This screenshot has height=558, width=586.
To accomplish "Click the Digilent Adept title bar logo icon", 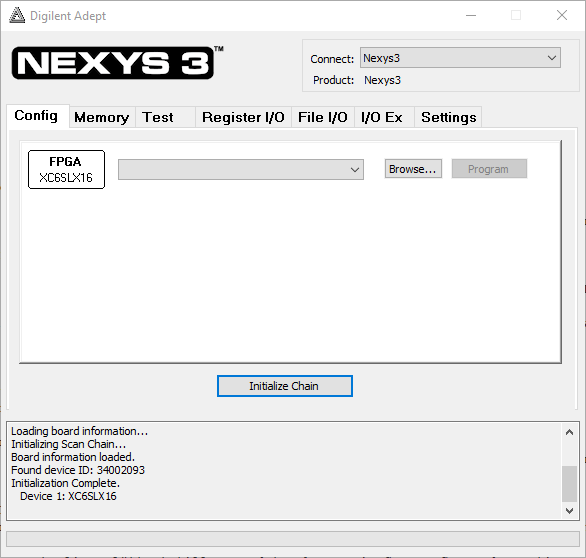I will point(17,15).
